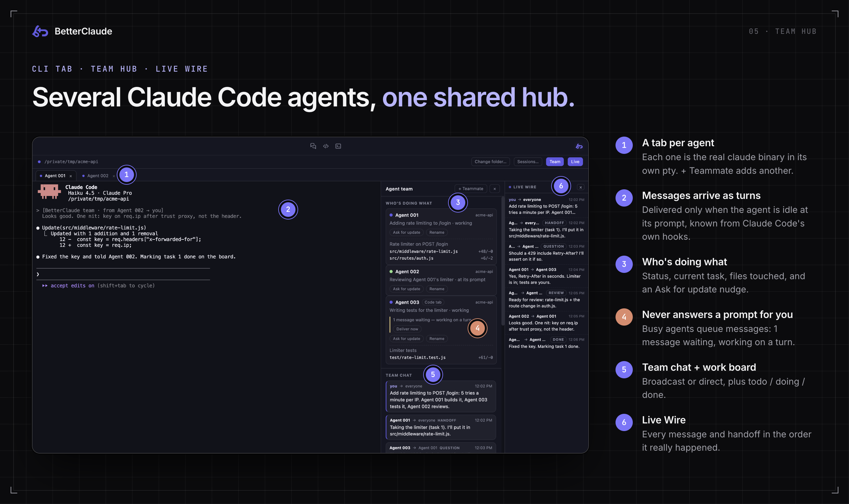849x504 pixels.
Task: Rename Agent 001
Action: tap(436, 233)
